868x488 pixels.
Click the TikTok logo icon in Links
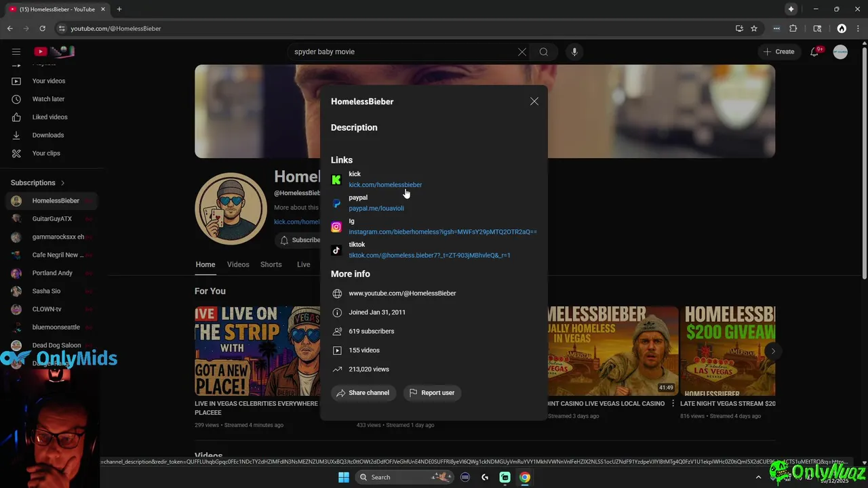336,250
